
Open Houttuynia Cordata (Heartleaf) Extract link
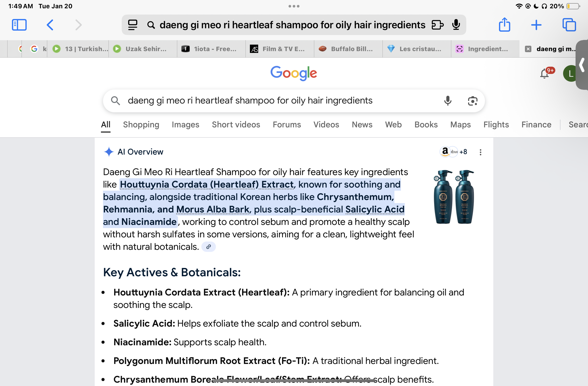click(x=207, y=184)
